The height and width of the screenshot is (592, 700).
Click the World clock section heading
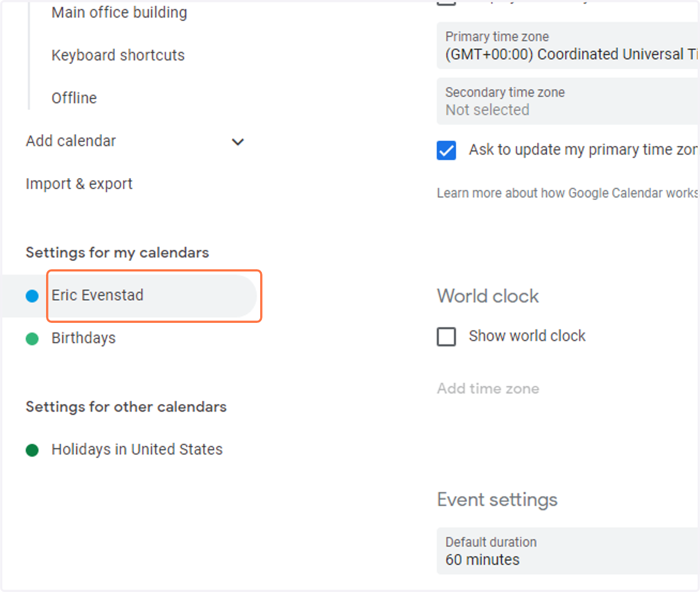tap(488, 296)
